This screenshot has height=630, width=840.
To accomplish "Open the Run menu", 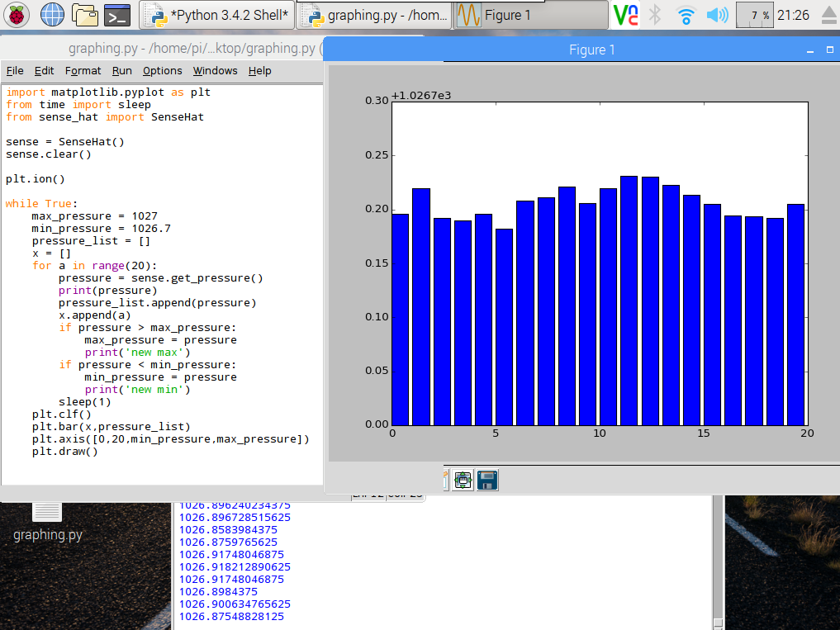I will (122, 71).
